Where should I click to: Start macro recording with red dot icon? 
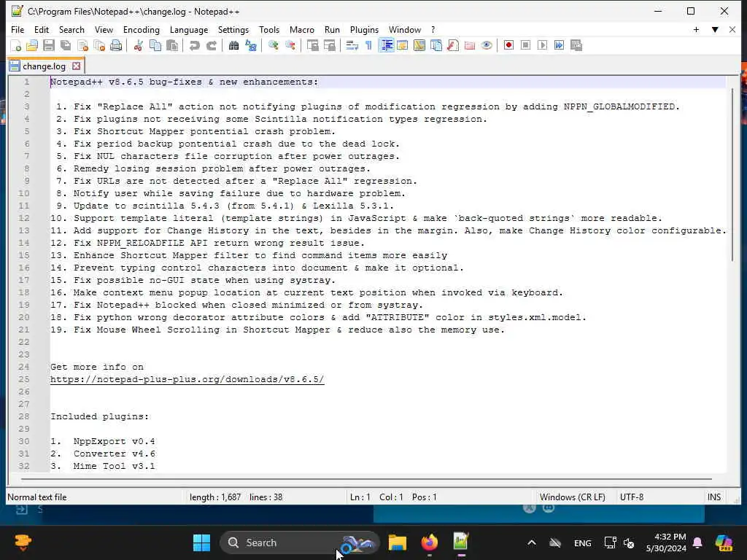tap(508, 46)
